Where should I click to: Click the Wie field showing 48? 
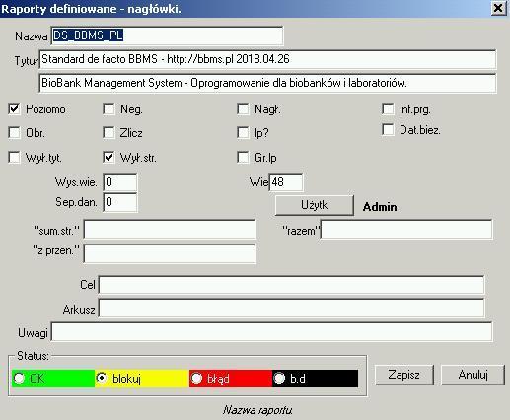click(286, 182)
